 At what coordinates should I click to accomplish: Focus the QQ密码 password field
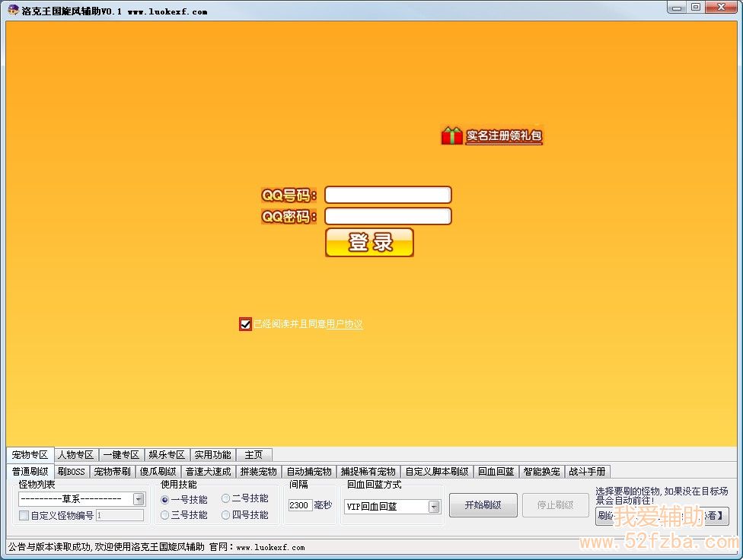[x=387, y=216]
